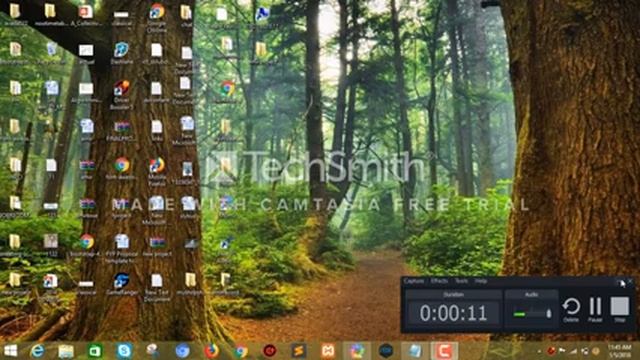Stop the Camtasia recording
The width and height of the screenshot is (640, 360).
coord(620,309)
